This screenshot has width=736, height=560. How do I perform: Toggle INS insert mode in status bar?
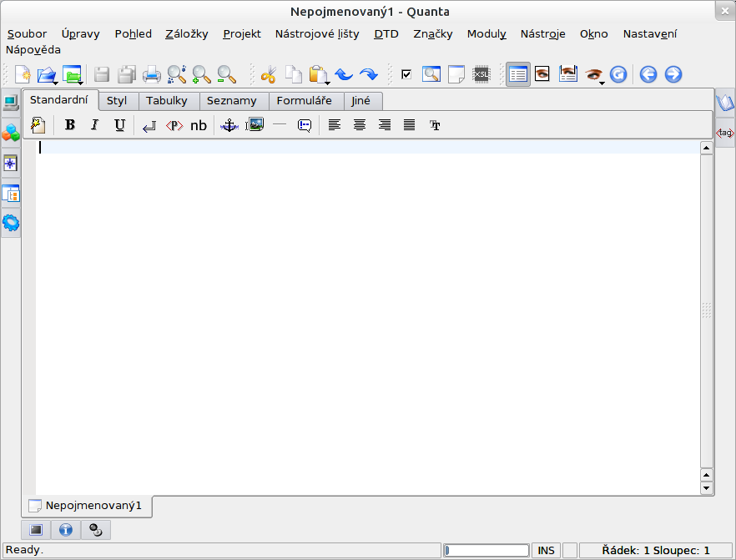point(546,550)
